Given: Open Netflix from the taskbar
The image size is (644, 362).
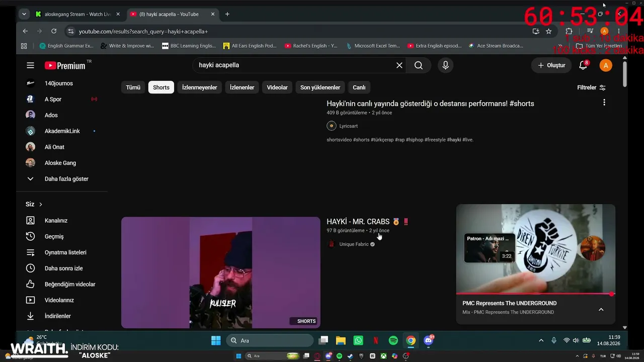Looking at the screenshot, I should 376,340.
